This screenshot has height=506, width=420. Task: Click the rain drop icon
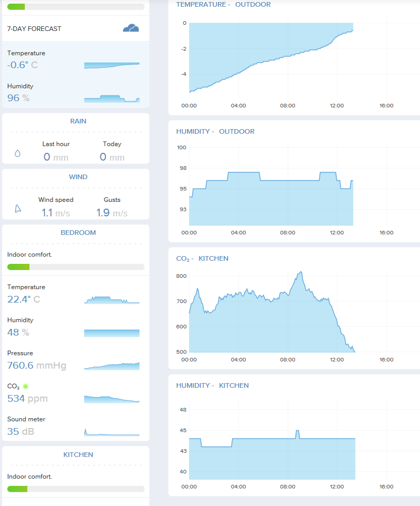click(18, 154)
